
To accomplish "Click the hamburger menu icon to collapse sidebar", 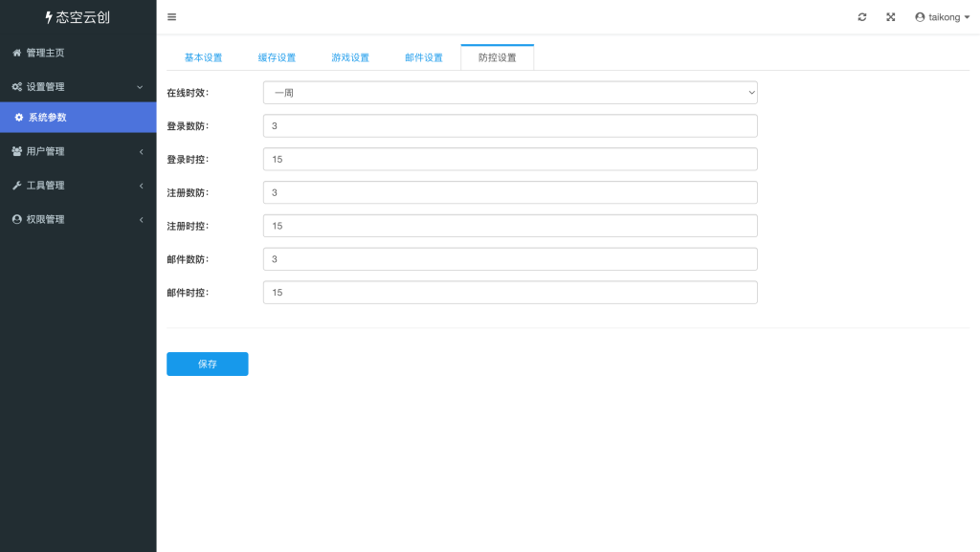I will (x=171, y=17).
